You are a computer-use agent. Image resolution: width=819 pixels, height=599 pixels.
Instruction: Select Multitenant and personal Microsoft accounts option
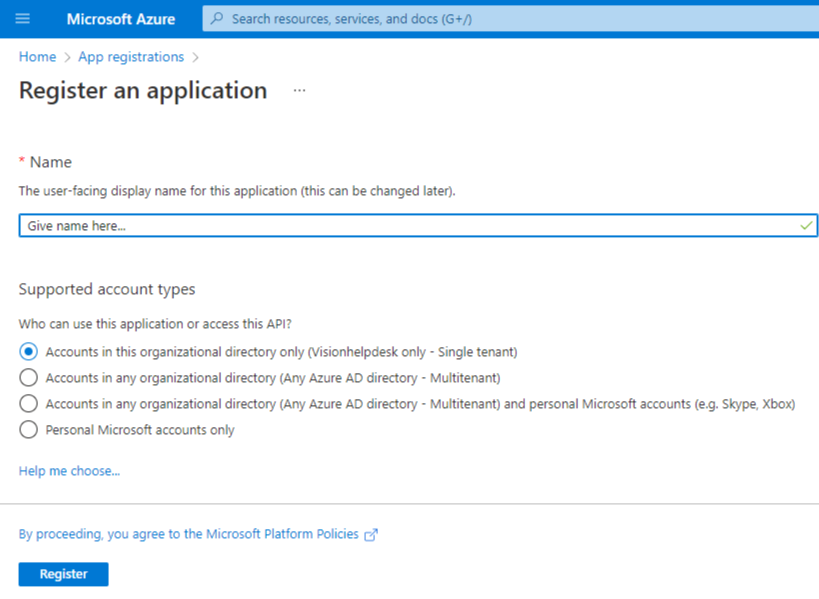[28, 404]
